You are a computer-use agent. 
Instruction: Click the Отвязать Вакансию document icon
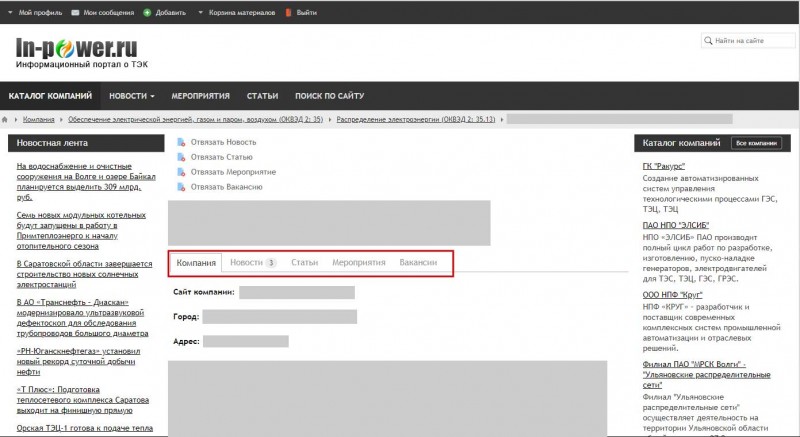coord(181,187)
